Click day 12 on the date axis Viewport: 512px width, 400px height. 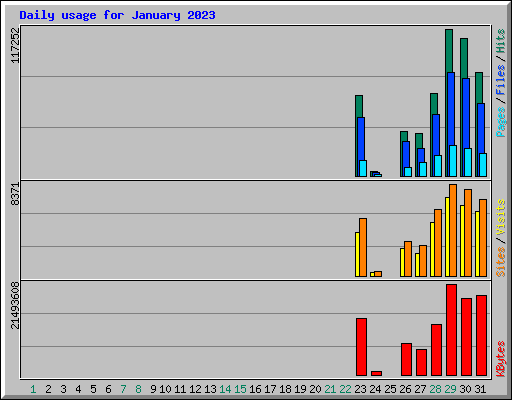(x=195, y=389)
